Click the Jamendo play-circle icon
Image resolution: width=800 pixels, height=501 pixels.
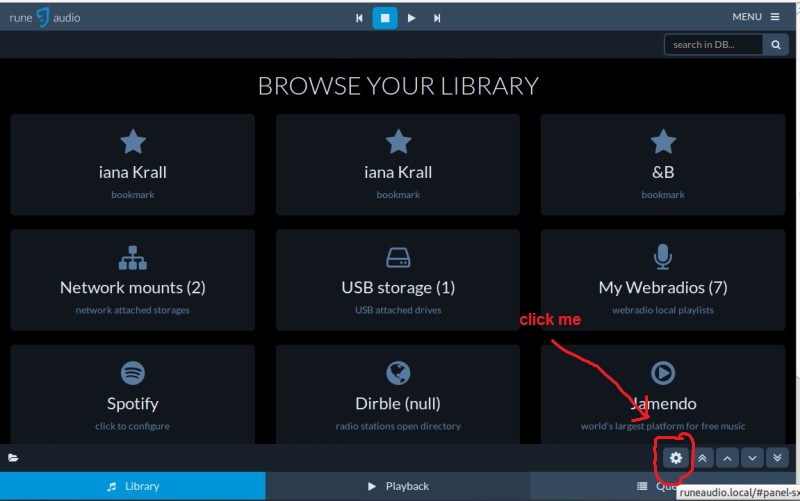click(x=663, y=373)
